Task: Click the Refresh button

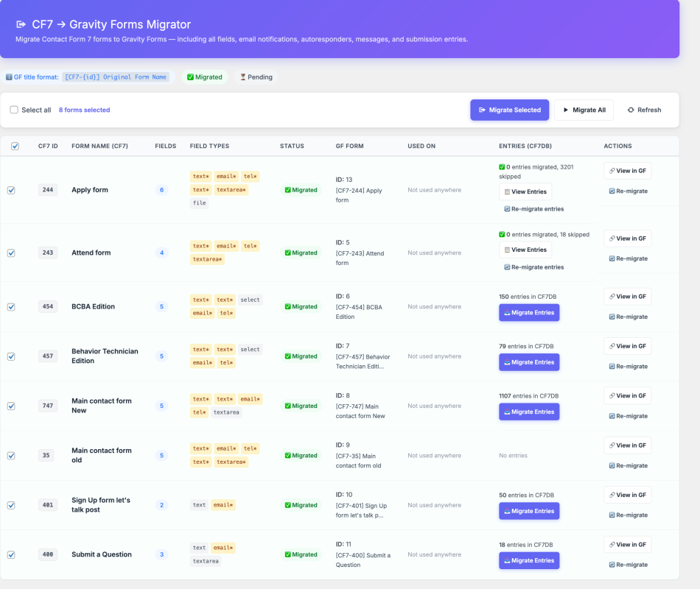Action: pyautogui.click(x=644, y=110)
